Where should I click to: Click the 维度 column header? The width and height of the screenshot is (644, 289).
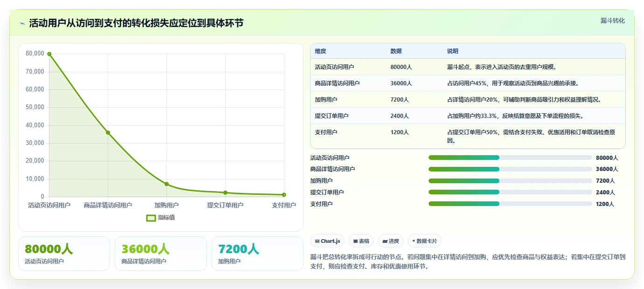(x=320, y=51)
